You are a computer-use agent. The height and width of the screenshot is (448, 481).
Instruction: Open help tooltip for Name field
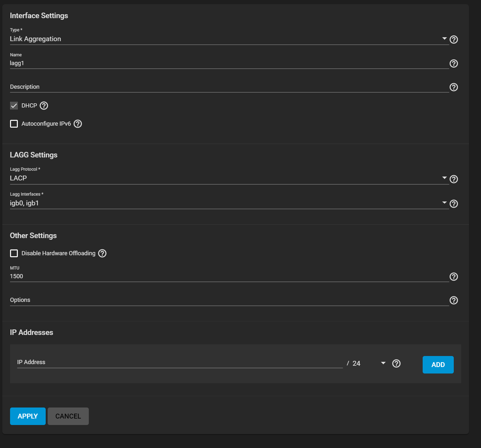[454, 63]
